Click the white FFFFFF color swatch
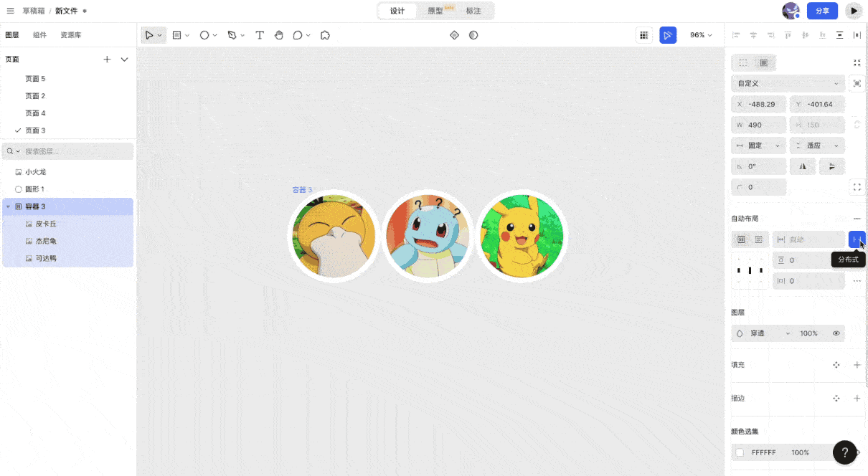The width and height of the screenshot is (868, 476). click(740, 452)
